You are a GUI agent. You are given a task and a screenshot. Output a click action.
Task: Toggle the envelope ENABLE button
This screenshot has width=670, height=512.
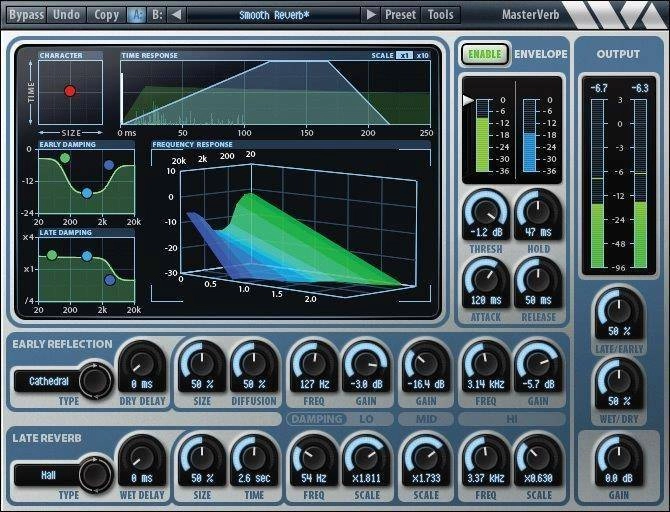pyautogui.click(x=485, y=54)
